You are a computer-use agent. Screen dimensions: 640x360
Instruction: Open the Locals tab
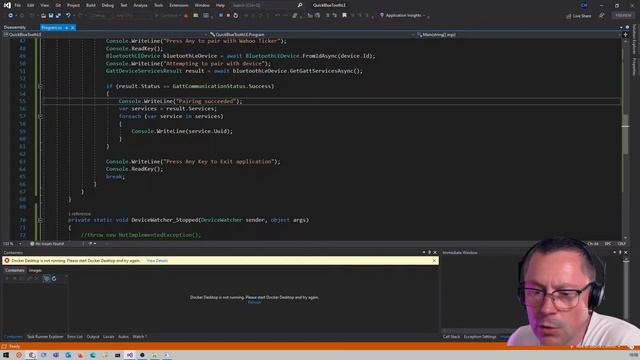pos(109,337)
